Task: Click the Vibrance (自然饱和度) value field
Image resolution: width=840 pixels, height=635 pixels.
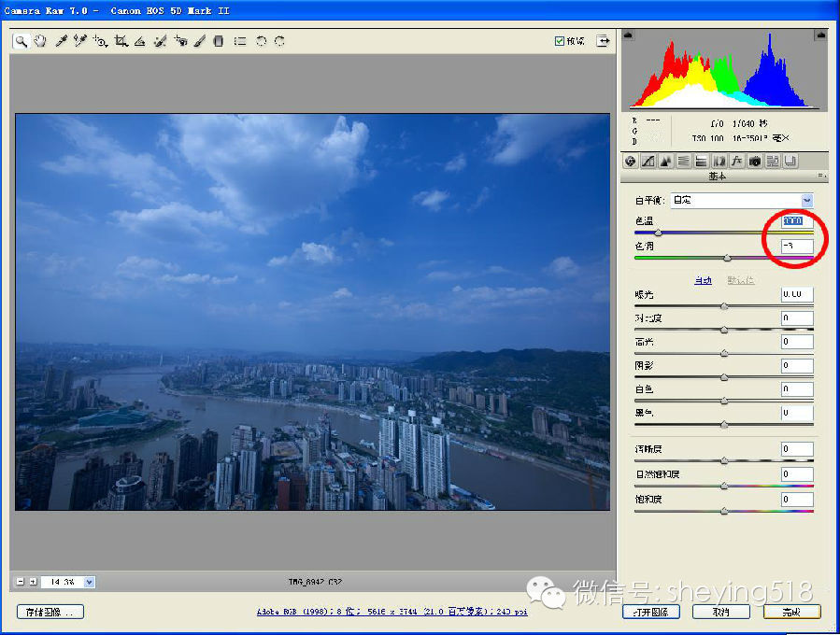Action: (x=797, y=474)
